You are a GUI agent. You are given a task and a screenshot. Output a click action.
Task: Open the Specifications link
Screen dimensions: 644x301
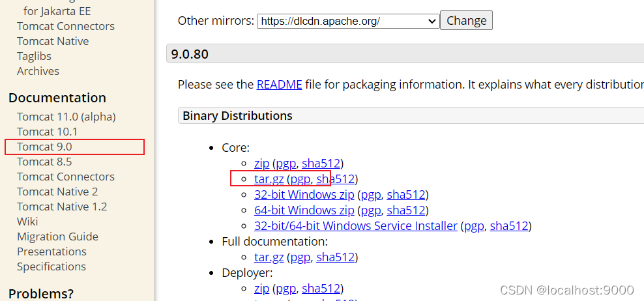point(51,266)
